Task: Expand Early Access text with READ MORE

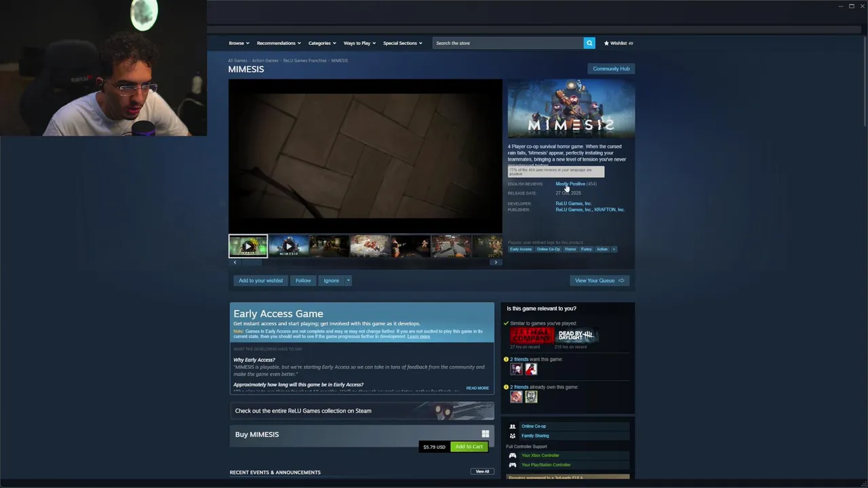Action: (x=477, y=388)
